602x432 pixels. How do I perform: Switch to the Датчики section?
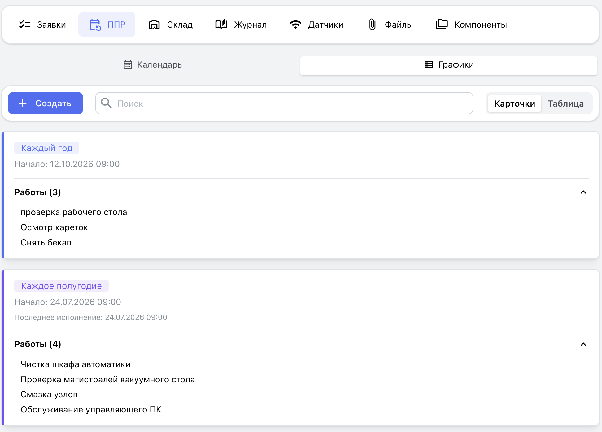pos(316,25)
